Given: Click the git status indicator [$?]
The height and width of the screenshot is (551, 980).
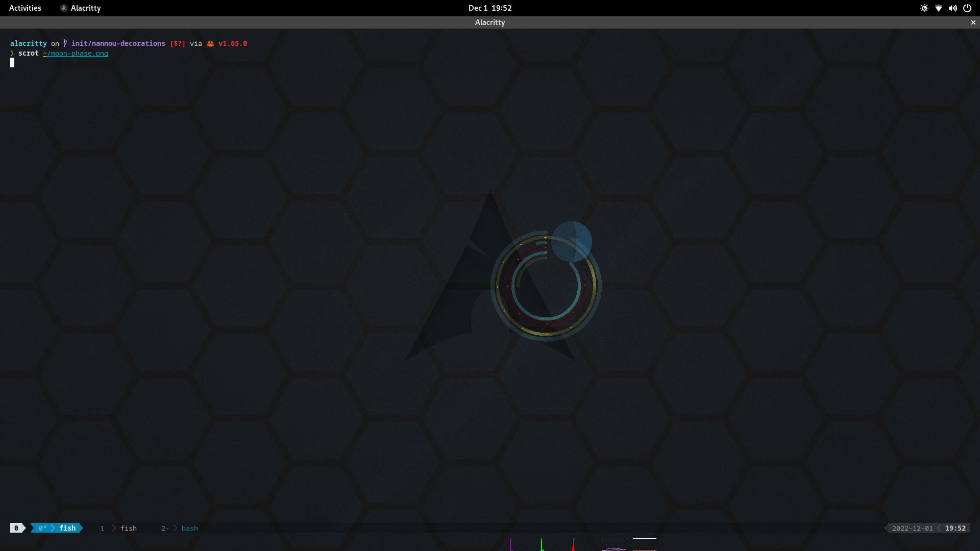Looking at the screenshot, I should tap(178, 43).
